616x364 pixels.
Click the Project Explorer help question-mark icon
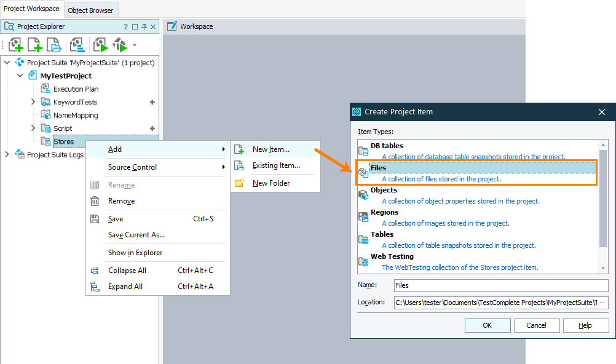125,26
